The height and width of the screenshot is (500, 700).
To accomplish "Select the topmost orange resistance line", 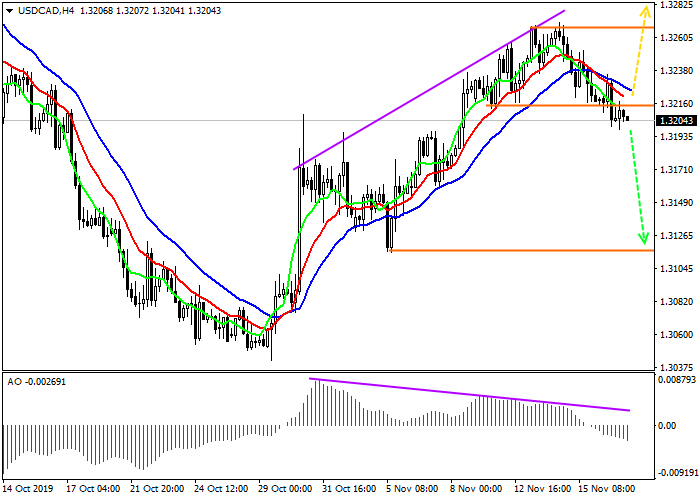I will (x=590, y=27).
